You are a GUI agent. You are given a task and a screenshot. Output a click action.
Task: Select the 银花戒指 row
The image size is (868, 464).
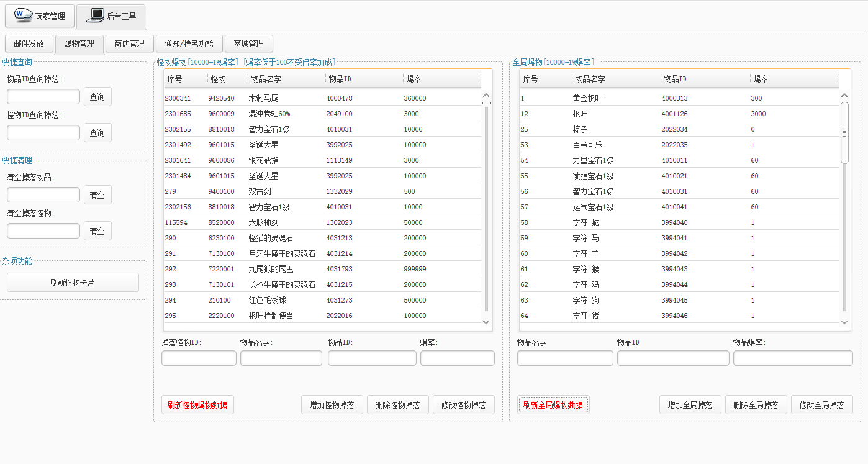pos(322,160)
